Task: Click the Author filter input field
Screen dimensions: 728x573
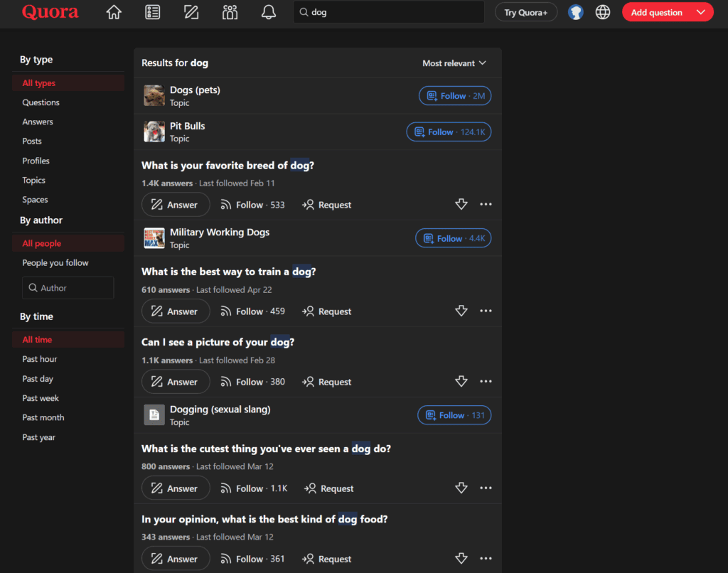Action: pyautogui.click(x=68, y=288)
